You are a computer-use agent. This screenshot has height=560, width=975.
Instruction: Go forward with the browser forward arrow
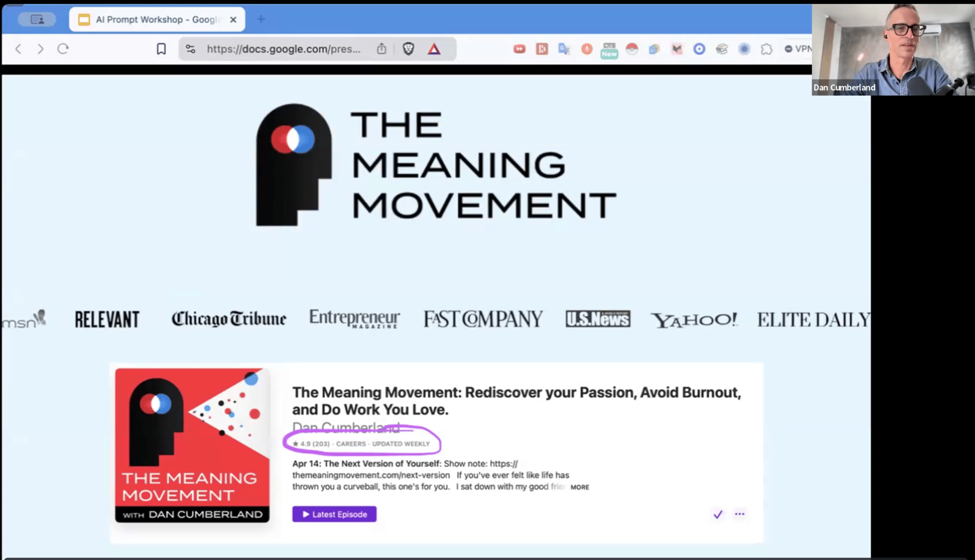(x=40, y=49)
